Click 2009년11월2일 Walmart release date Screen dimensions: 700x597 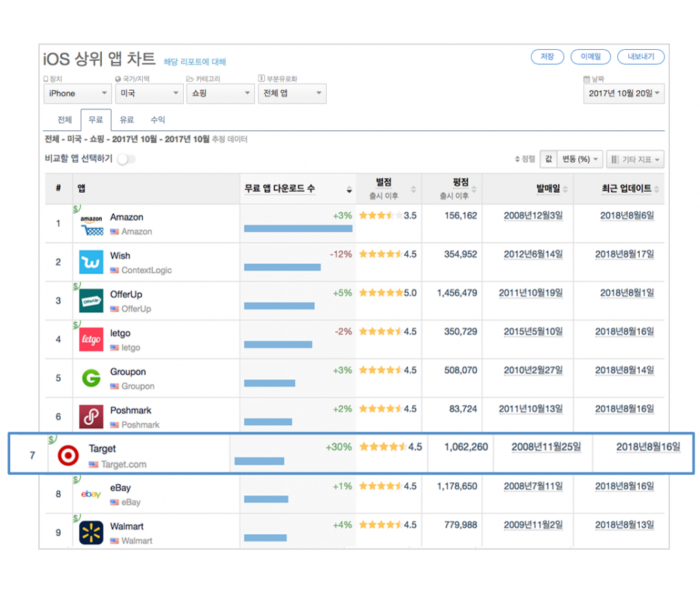coord(533,525)
